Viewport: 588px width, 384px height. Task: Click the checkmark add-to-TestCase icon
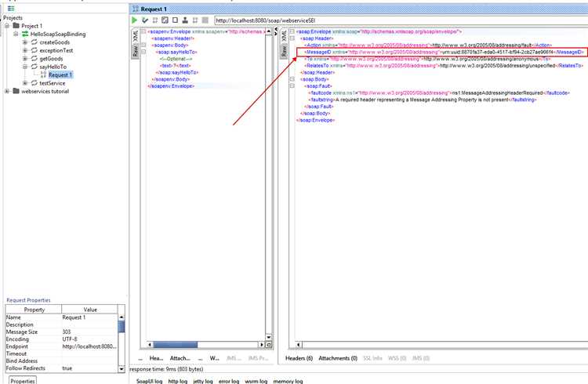click(x=145, y=20)
